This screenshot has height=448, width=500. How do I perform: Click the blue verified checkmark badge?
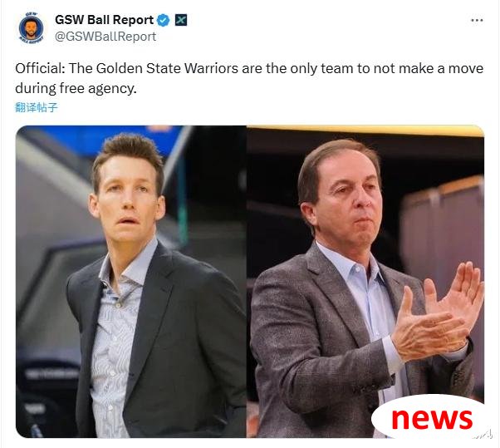pos(164,21)
